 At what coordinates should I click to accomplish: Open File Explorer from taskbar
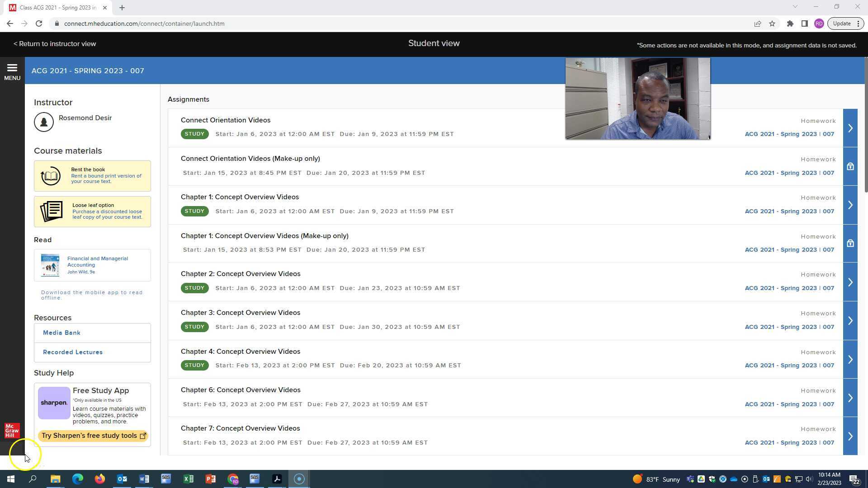pyautogui.click(x=55, y=479)
